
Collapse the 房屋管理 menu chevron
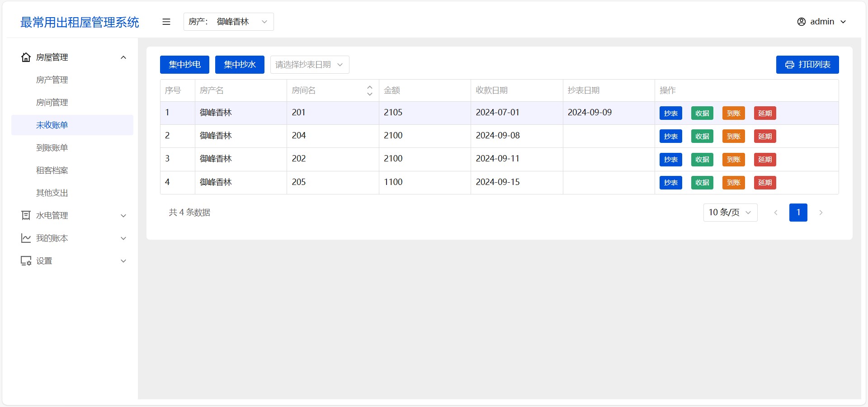pos(123,57)
